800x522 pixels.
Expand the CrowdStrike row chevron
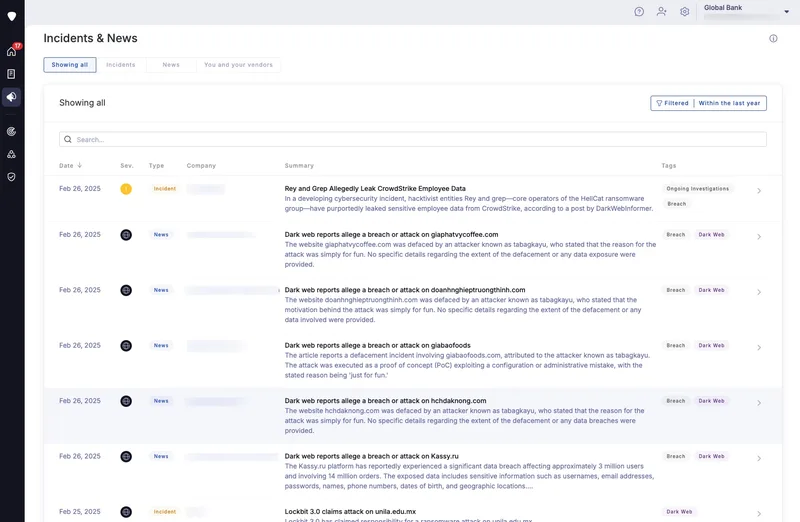(759, 191)
